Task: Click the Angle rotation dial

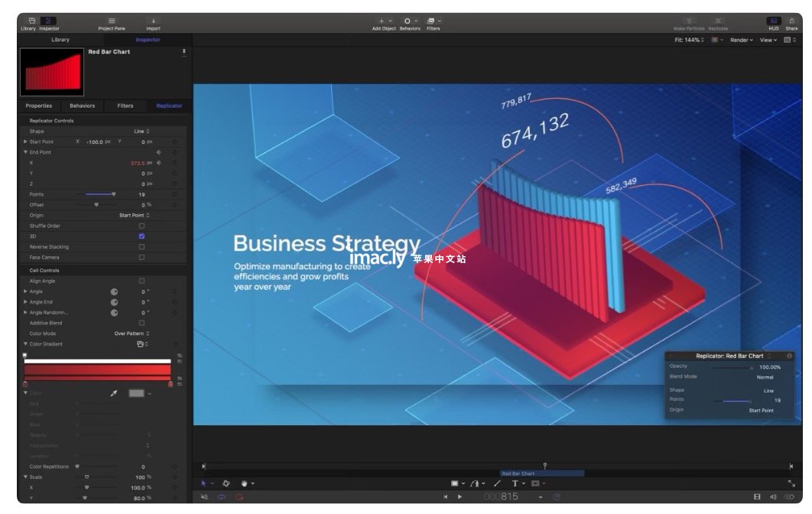Action: pos(115,291)
